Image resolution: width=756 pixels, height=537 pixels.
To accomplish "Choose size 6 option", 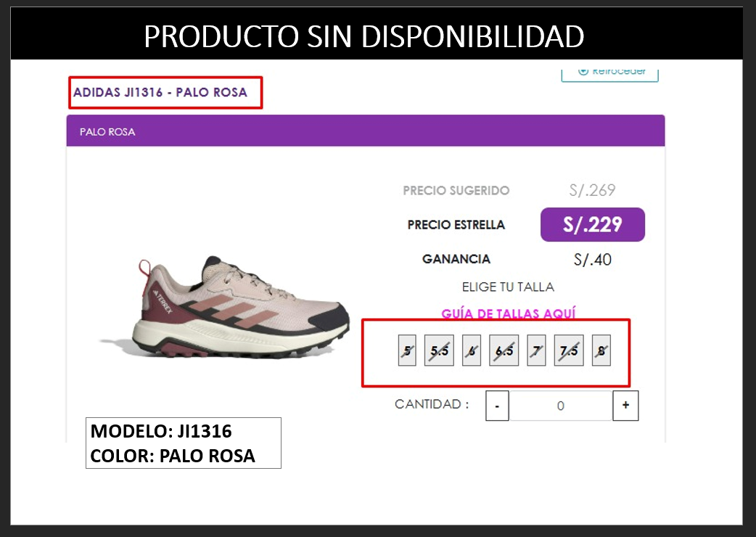I will (x=472, y=351).
